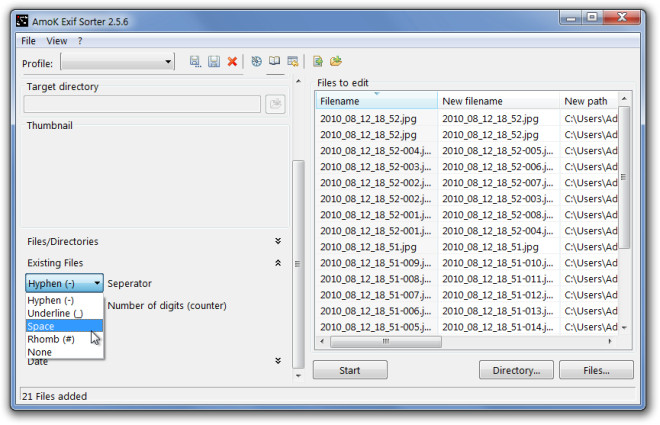660x425 pixels.
Task: Click new filename 2010_08_12_18_52-005.j...
Action: (x=498, y=151)
